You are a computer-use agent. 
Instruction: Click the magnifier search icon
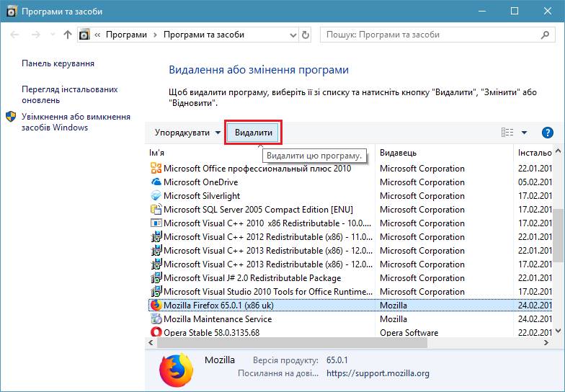545,35
